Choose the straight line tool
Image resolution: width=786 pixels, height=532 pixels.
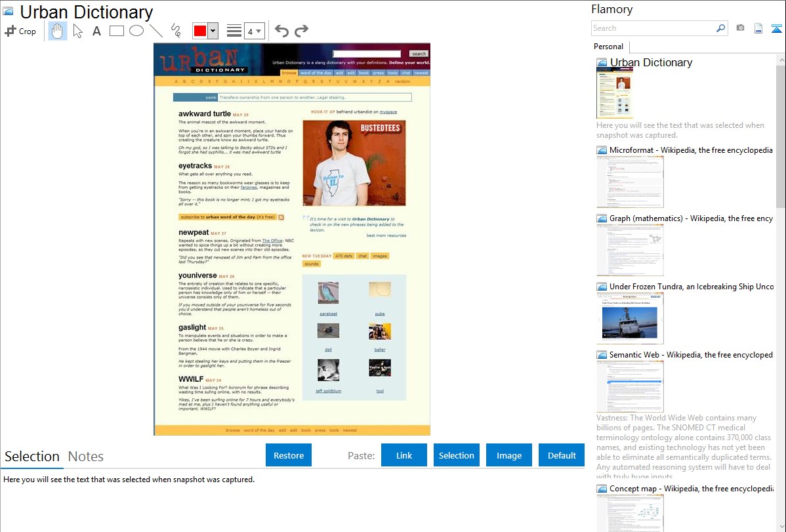(x=156, y=31)
